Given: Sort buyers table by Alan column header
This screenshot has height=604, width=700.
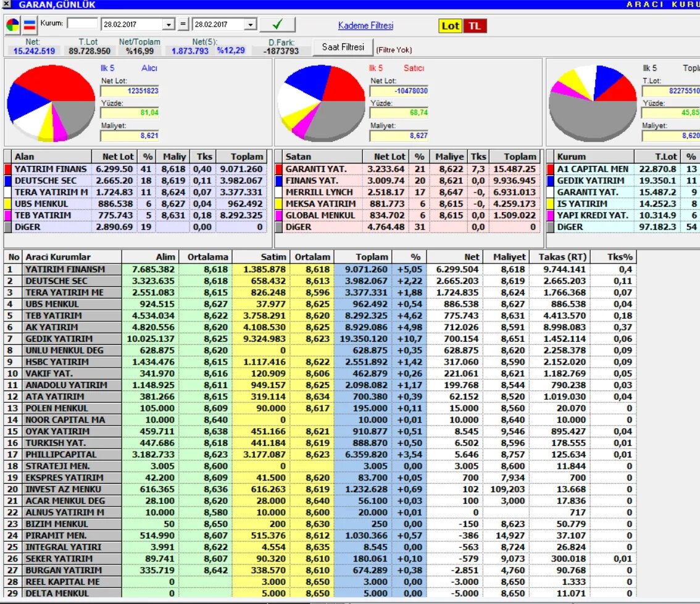Looking at the screenshot, I should tap(52, 157).
